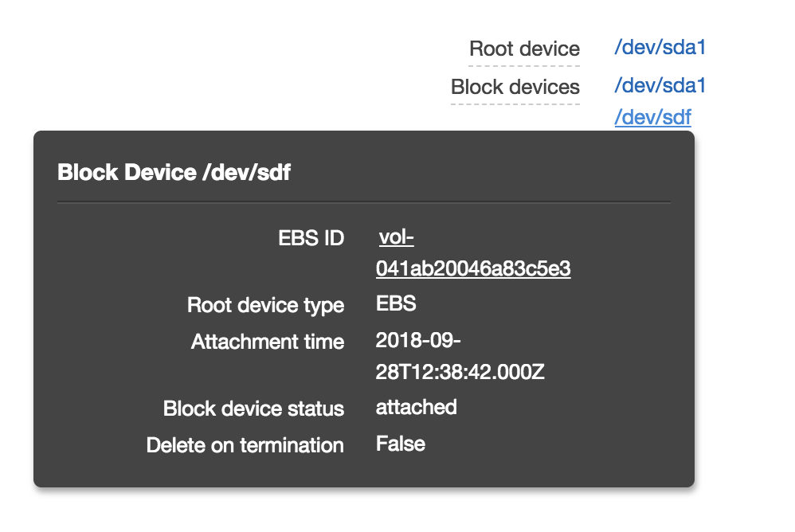Click the /dev/sda1 block devices entry
This screenshot has width=795, height=532.
[660, 85]
